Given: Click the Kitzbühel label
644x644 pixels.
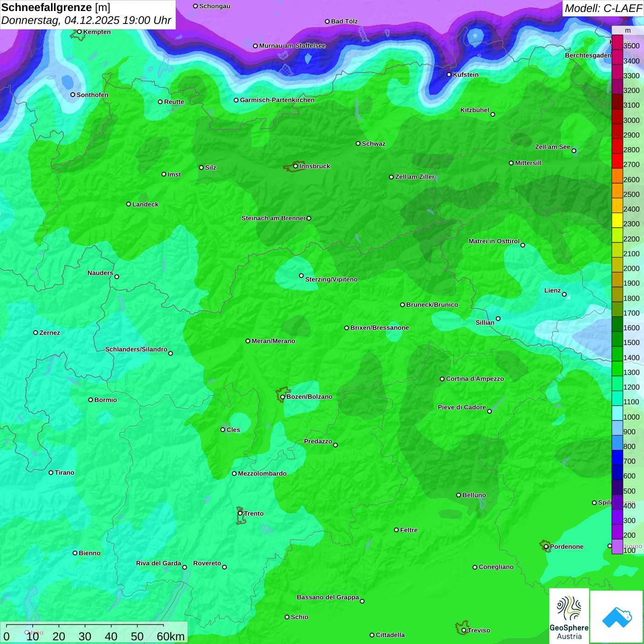Looking at the screenshot, I should click(x=475, y=110).
